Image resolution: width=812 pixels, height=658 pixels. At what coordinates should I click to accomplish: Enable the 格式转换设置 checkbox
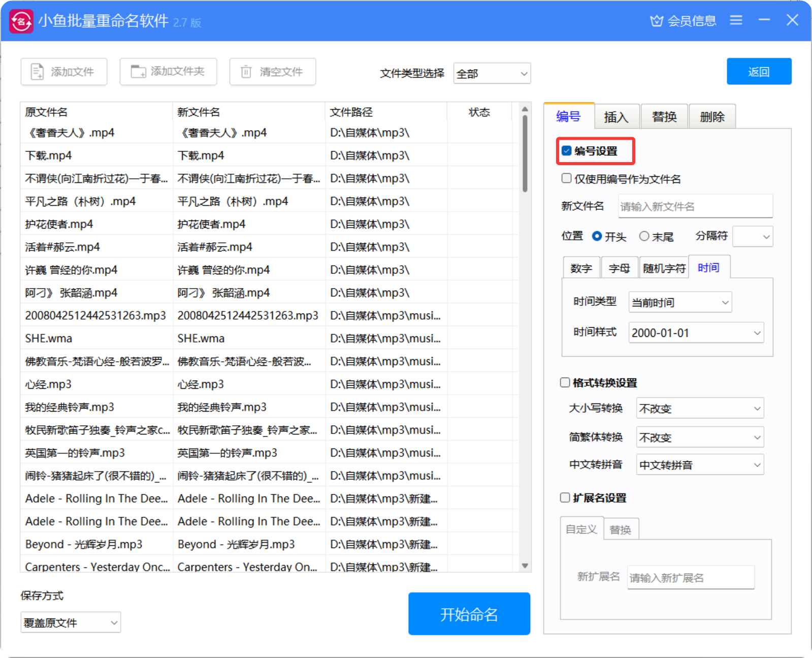(565, 383)
